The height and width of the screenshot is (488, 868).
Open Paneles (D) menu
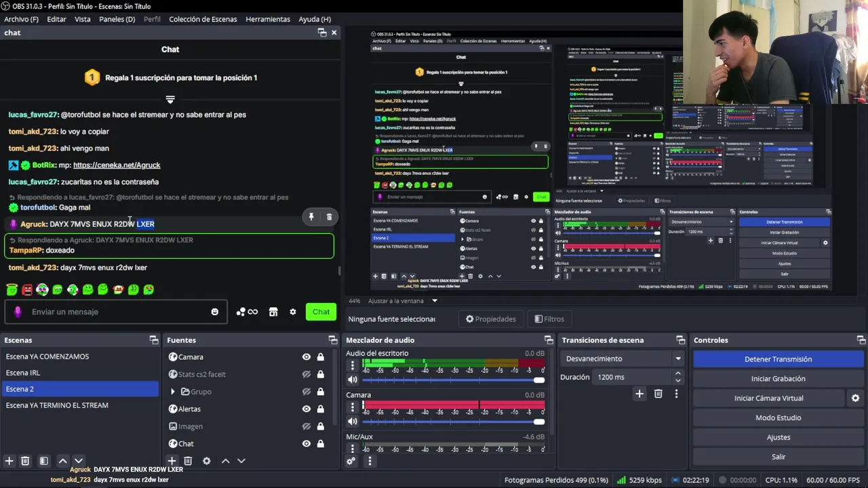click(117, 19)
